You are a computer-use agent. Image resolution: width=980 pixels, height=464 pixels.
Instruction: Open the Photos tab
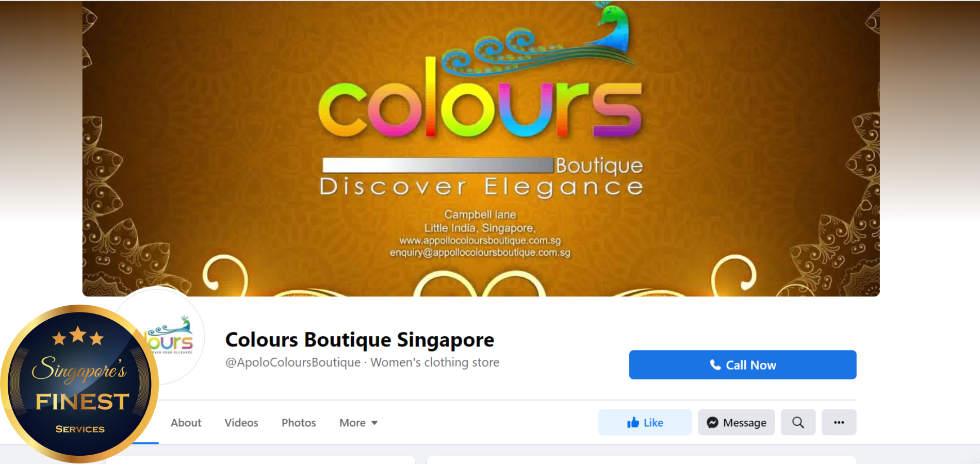tap(299, 423)
